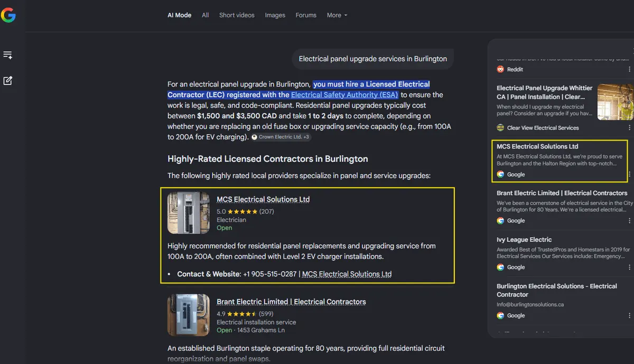Click the Highly-Rated Licensed Contractors in Burlington heading

[268, 159]
